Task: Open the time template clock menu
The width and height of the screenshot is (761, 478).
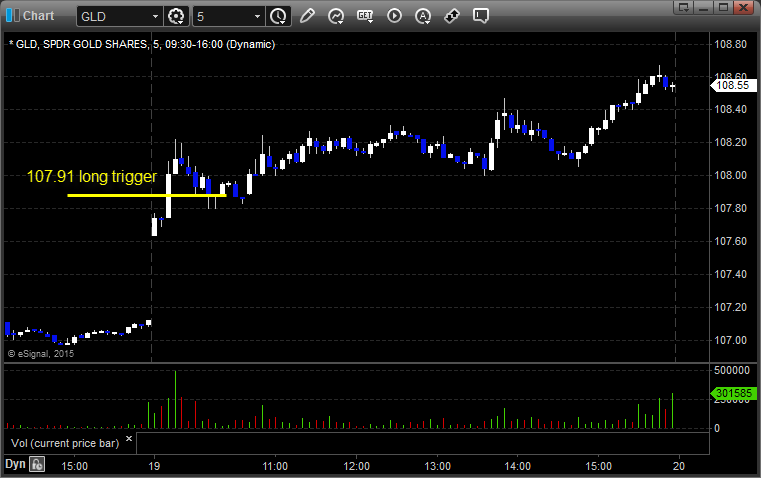Action: pos(279,16)
